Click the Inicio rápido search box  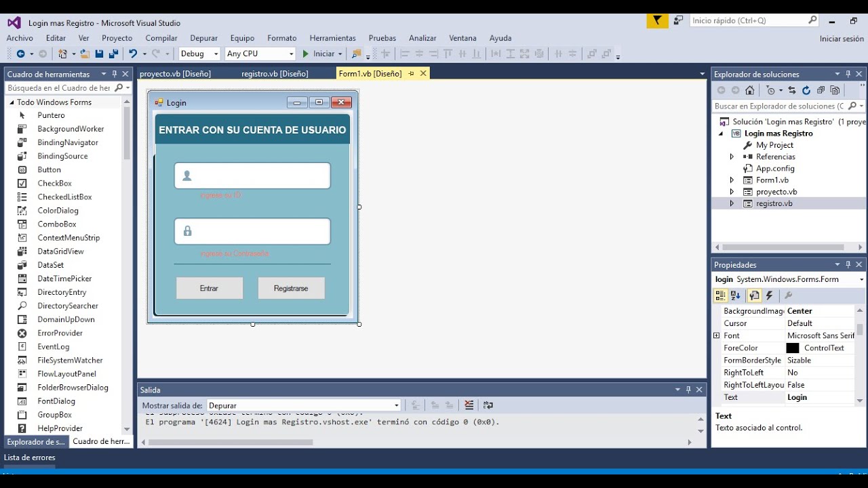[x=755, y=21]
